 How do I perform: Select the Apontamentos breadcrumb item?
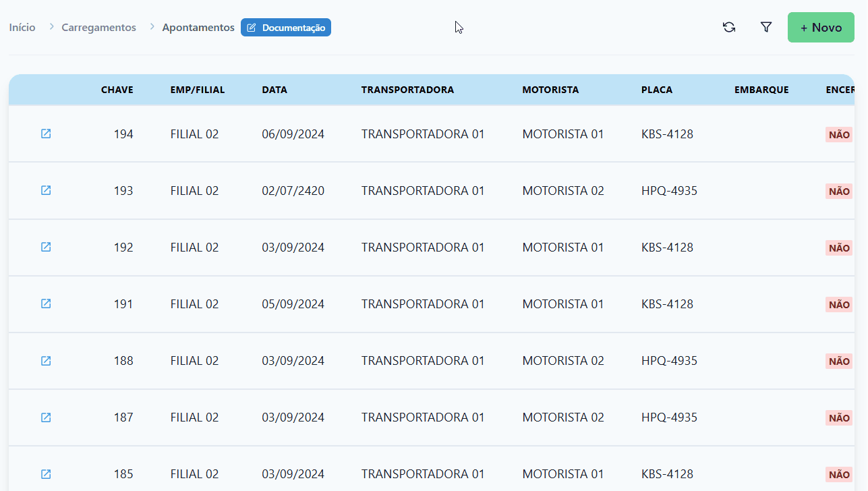point(198,28)
